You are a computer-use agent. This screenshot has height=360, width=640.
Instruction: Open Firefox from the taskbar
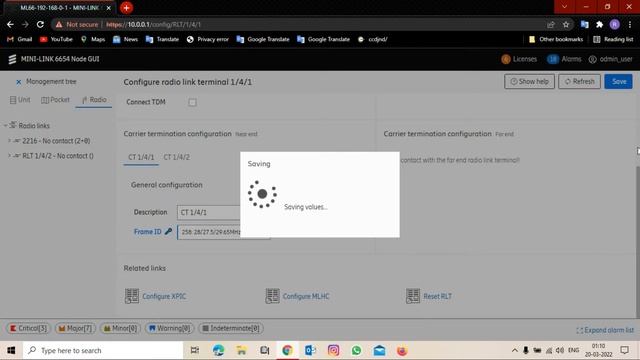click(402, 350)
